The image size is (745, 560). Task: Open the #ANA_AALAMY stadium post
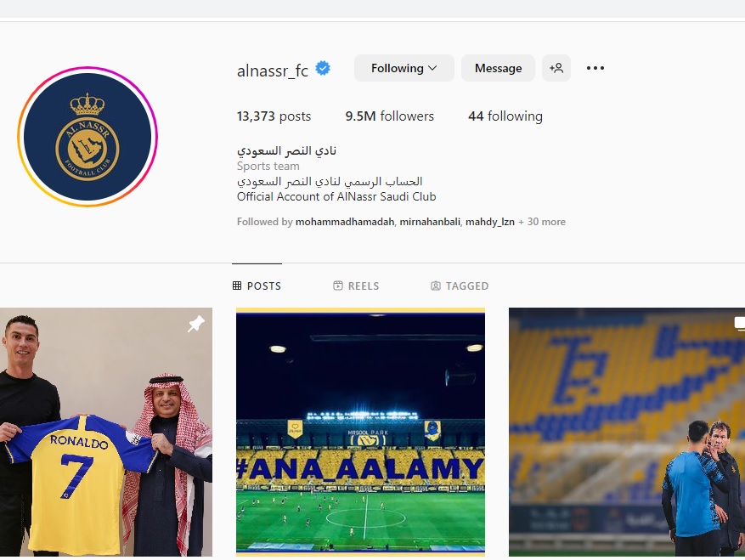pyautogui.click(x=361, y=432)
